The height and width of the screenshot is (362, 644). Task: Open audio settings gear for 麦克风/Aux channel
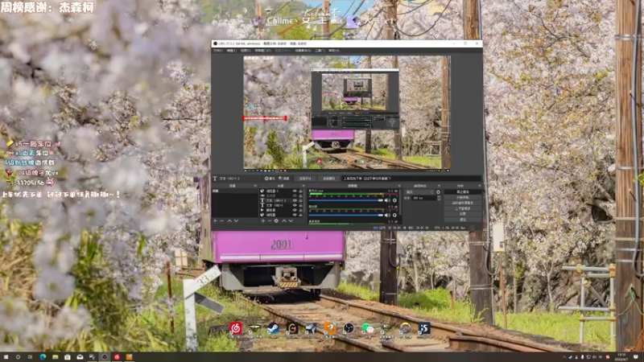(394, 200)
